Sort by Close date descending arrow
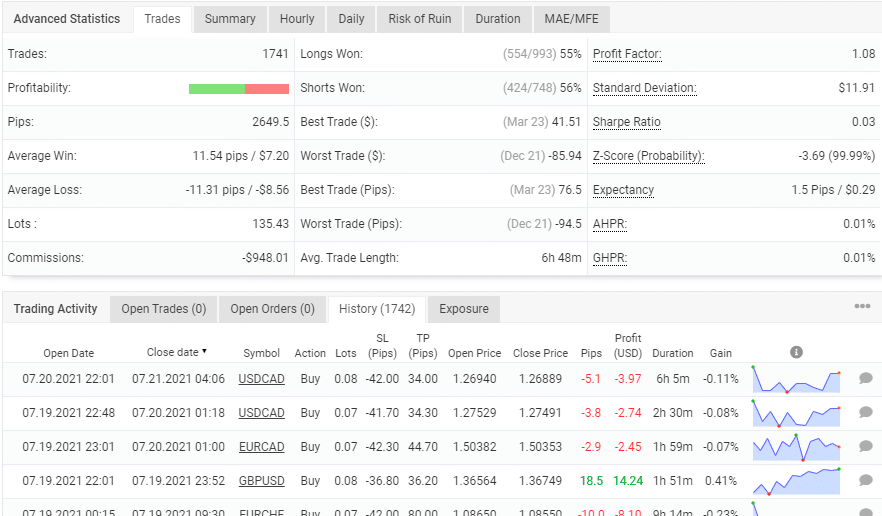Viewport: 882px width, 516px height. [204, 351]
